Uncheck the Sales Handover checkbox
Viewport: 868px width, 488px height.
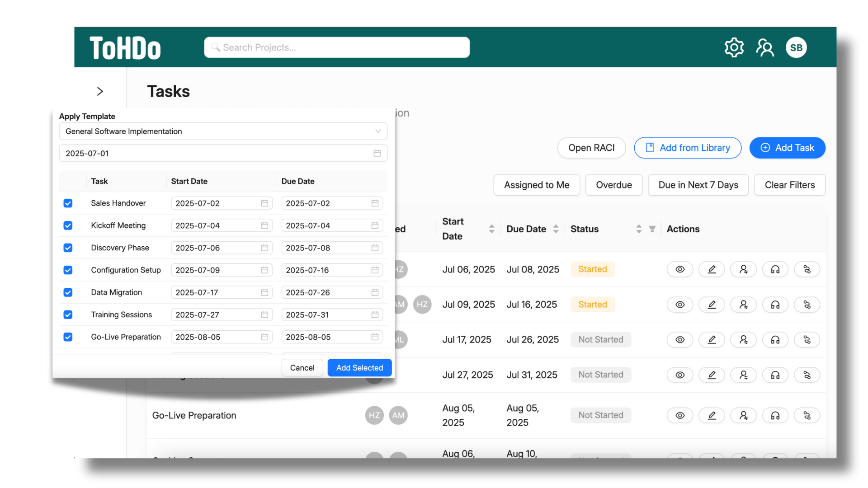68,203
